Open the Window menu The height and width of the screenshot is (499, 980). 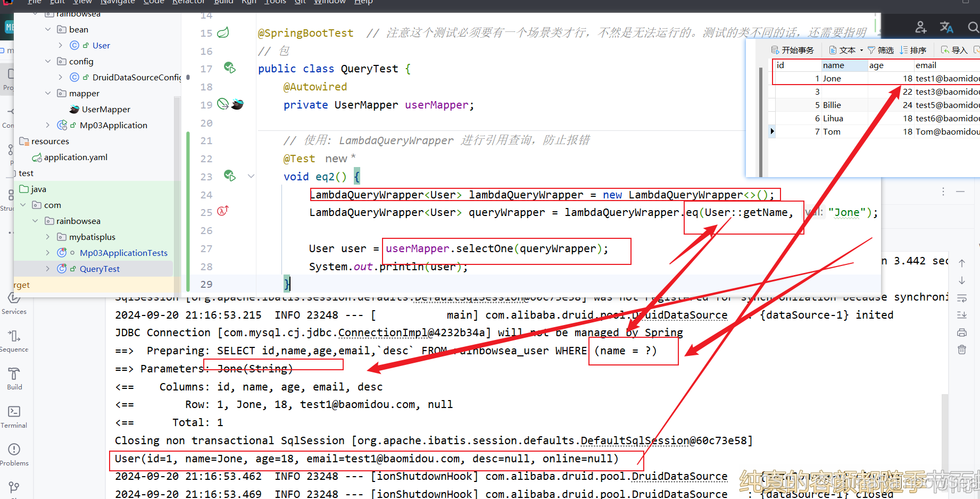329,2
